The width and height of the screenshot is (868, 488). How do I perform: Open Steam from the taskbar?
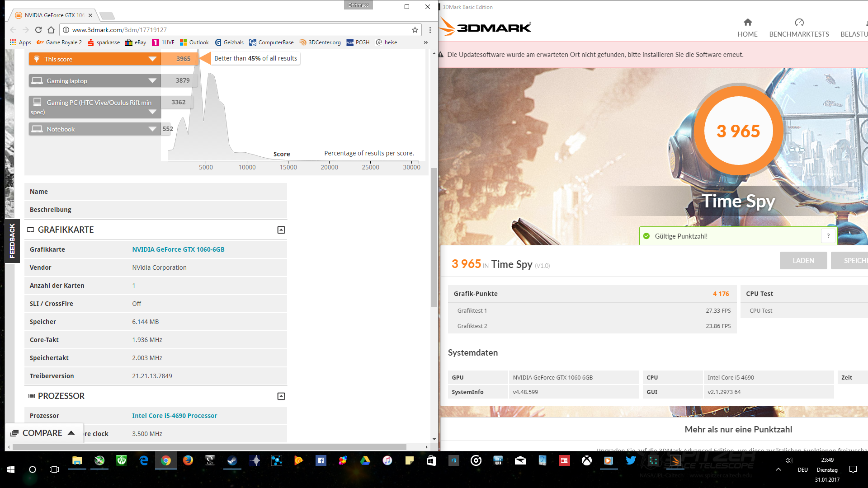tap(232, 460)
